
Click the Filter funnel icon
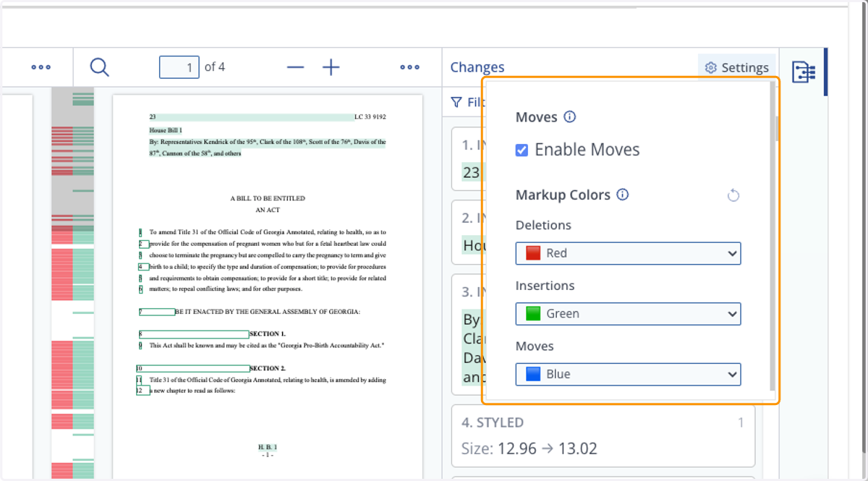click(456, 102)
